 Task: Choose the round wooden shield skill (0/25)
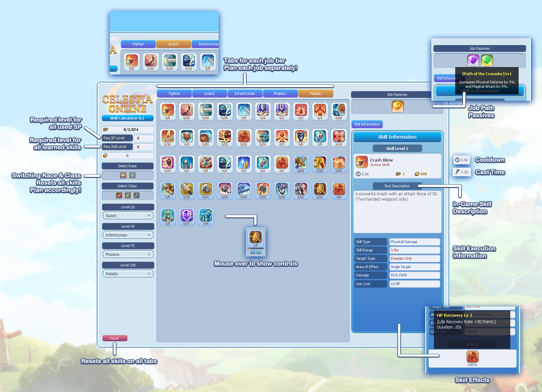pyautogui.click(x=339, y=110)
